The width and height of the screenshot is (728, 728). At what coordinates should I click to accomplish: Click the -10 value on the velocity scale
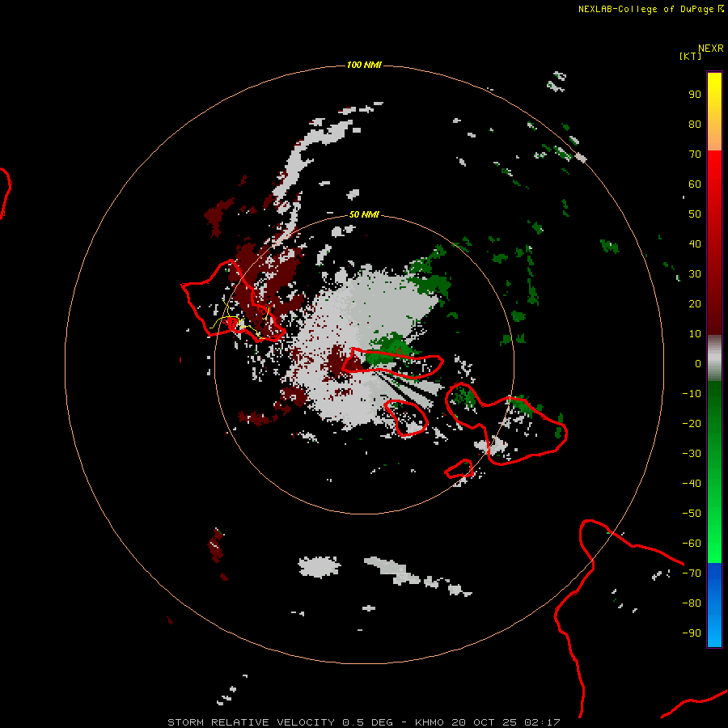coord(692,394)
